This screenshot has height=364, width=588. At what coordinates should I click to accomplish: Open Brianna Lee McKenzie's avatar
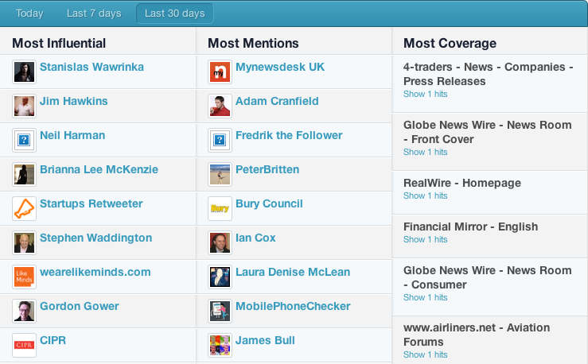click(24, 174)
